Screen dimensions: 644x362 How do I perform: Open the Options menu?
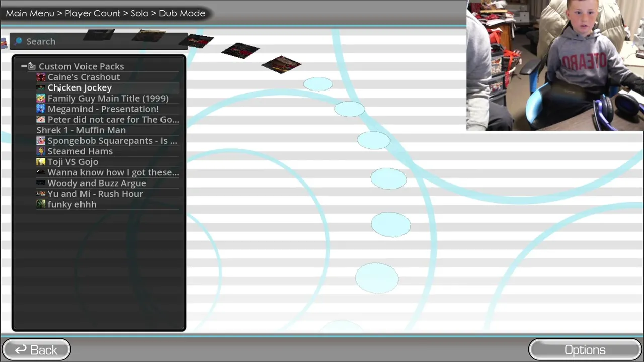coord(585,350)
